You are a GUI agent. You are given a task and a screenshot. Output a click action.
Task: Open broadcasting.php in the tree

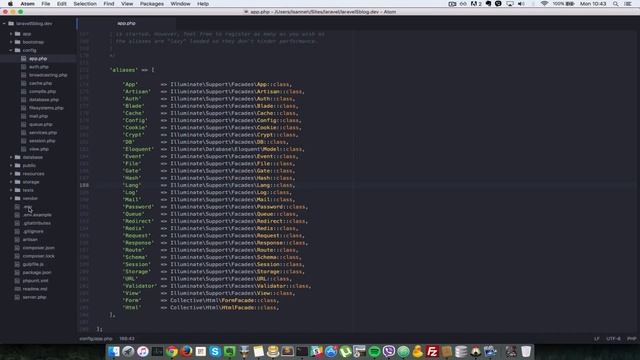(48, 75)
